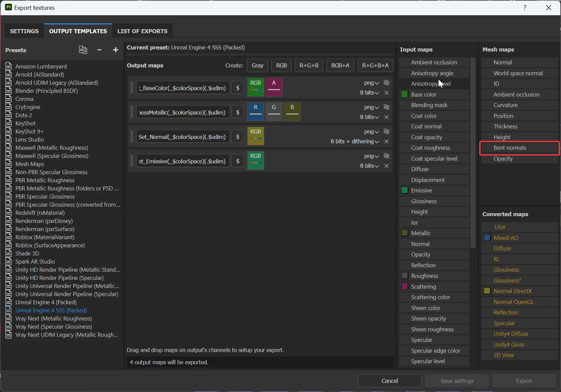Image resolution: width=561 pixels, height=392 pixels.
Task: Open the png format dropdown for the Emissive map
Action: click(371, 156)
